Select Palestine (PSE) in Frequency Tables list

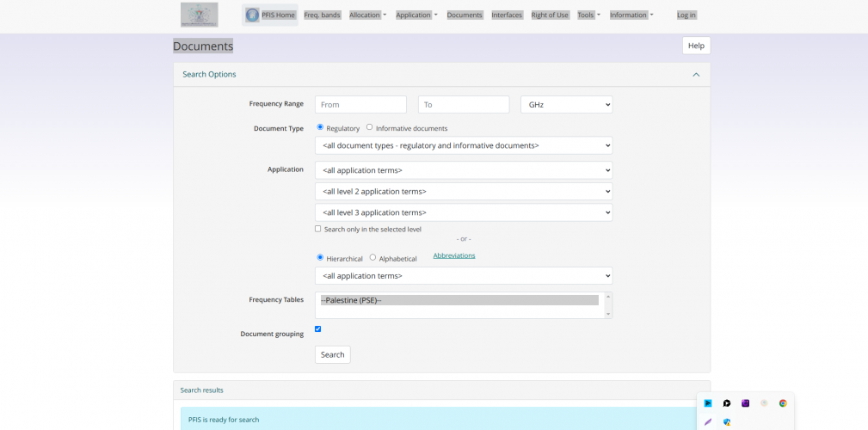(459, 300)
